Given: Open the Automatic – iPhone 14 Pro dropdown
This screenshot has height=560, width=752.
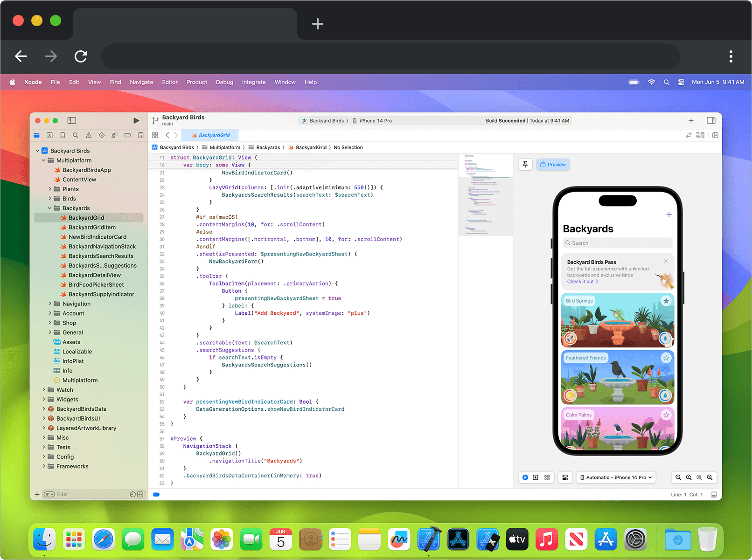Looking at the screenshot, I should point(616,477).
